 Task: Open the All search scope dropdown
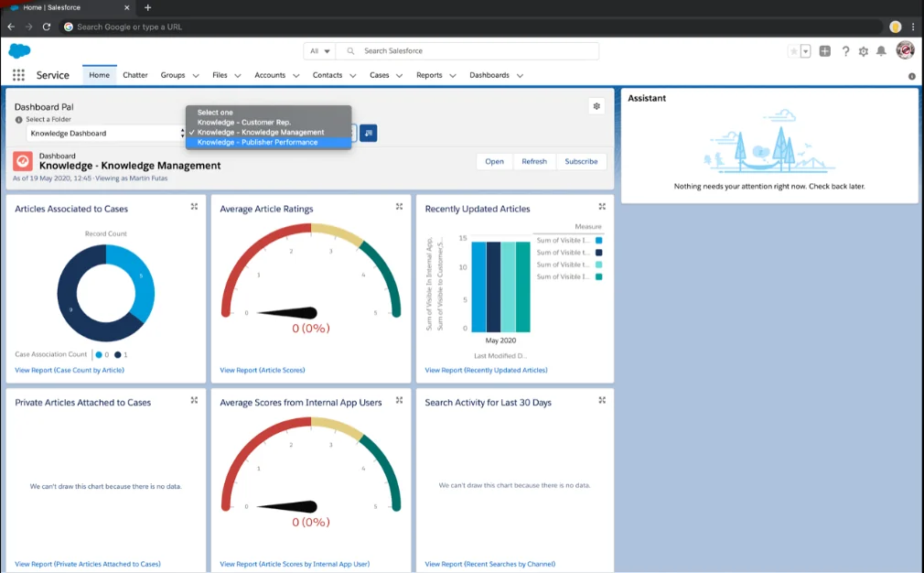click(x=320, y=51)
